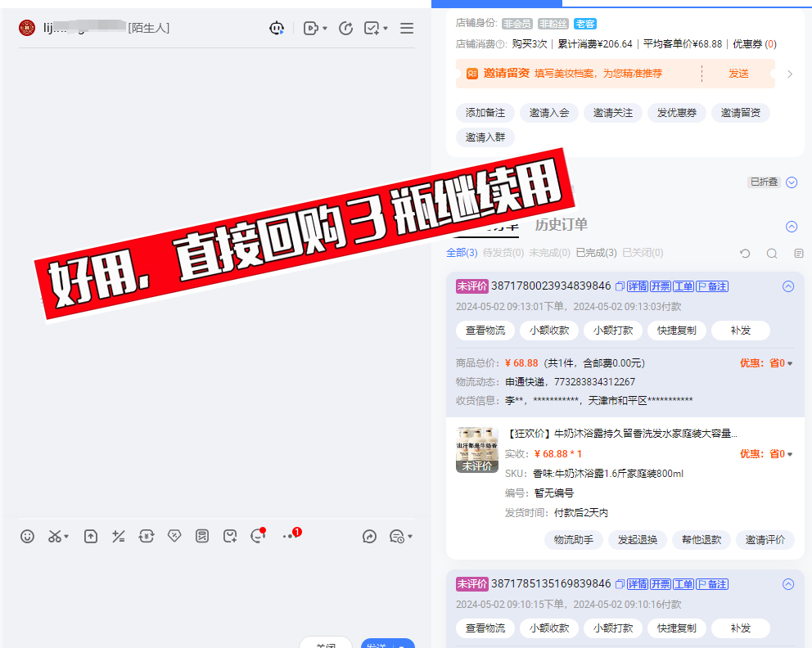Click the upload file icon in message toolbar
This screenshot has width=812, height=648.
tap(91, 536)
